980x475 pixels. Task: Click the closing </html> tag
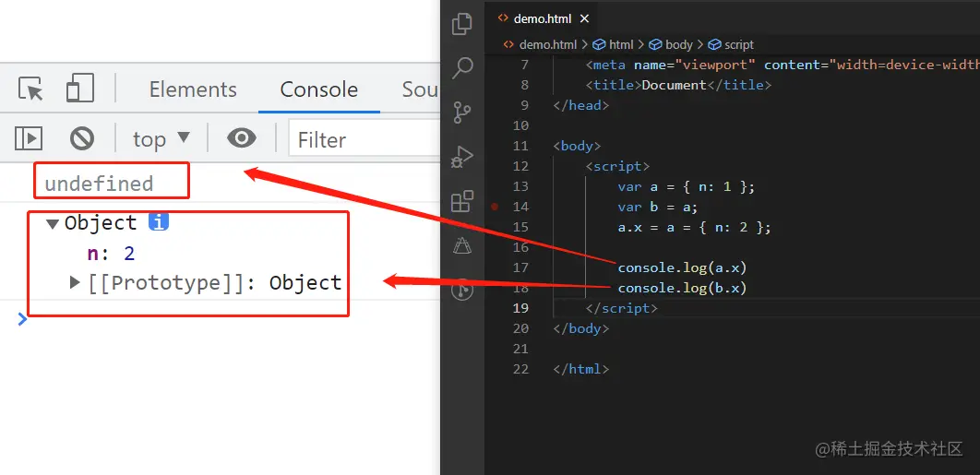[580, 369]
